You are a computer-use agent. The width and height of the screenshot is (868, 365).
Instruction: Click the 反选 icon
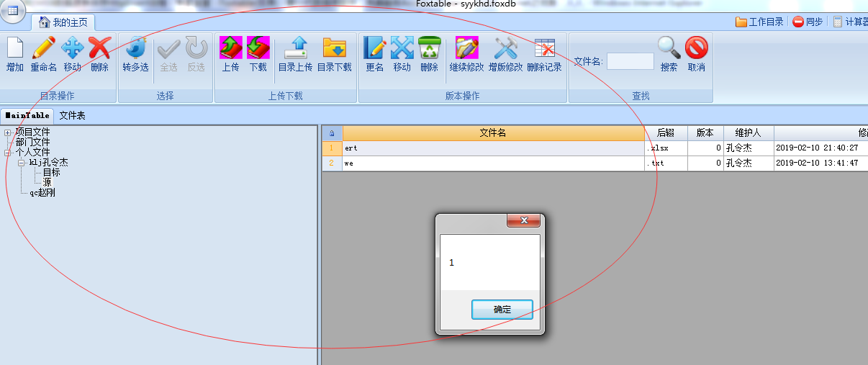pos(196,48)
